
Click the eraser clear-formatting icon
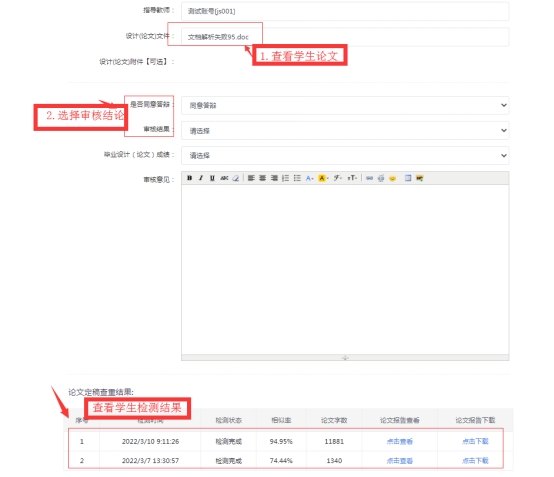[236, 178]
